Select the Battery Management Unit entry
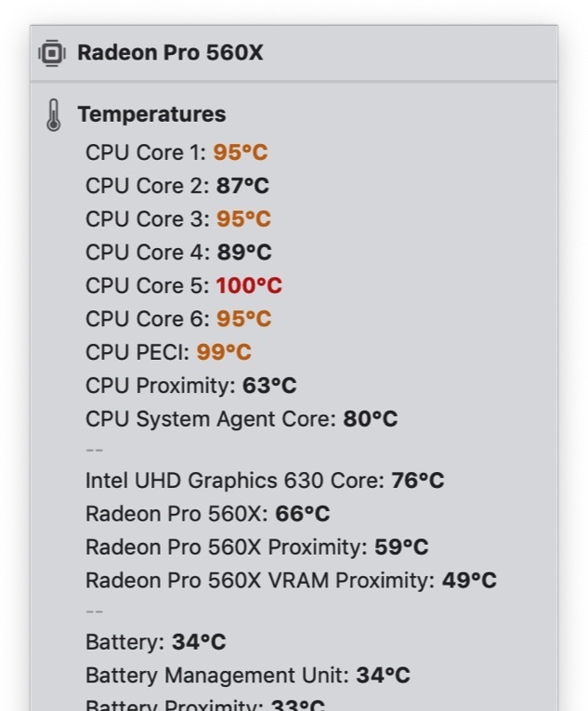 247,675
